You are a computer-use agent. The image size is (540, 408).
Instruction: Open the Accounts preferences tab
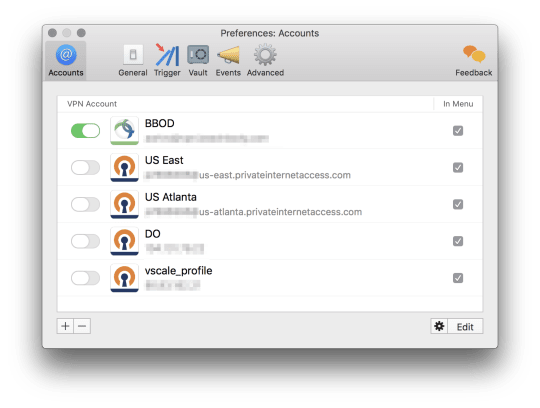pyautogui.click(x=66, y=61)
